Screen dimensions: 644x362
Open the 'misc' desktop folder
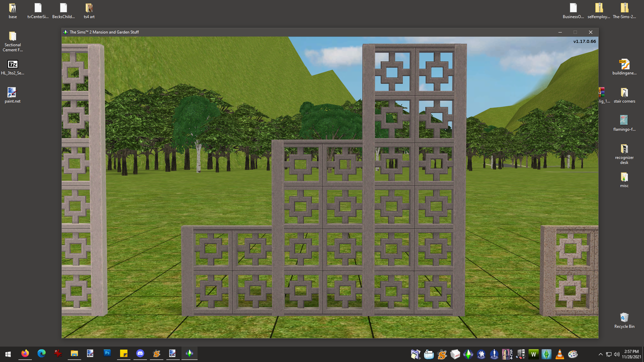[x=624, y=180]
